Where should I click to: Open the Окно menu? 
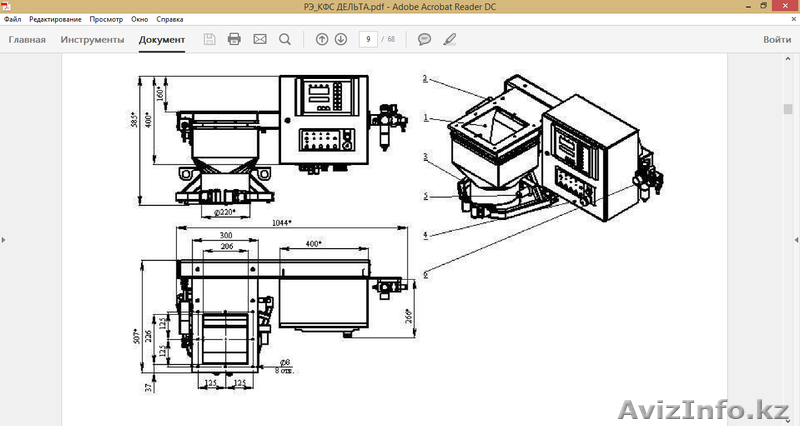pyautogui.click(x=139, y=19)
